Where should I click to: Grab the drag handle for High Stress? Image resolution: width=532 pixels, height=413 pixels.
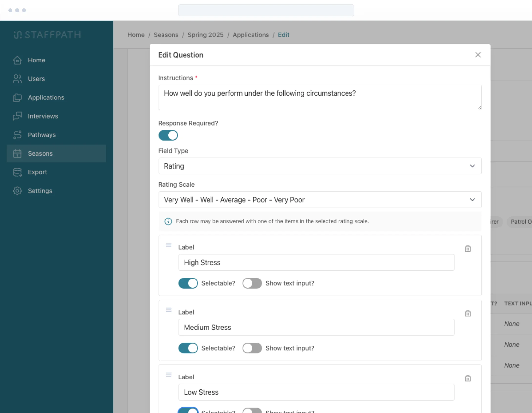pyautogui.click(x=169, y=245)
